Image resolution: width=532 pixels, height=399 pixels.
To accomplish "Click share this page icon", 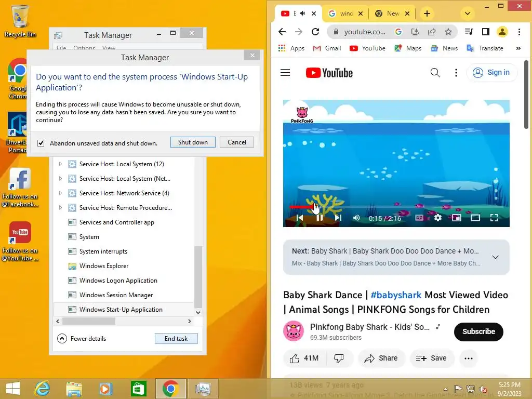I will click(432, 32).
